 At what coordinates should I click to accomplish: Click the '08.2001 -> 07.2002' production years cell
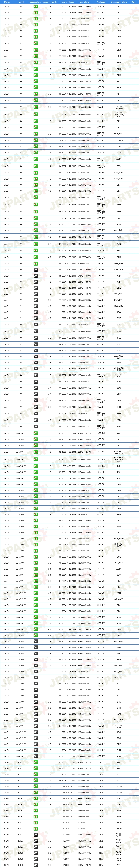tap(68, 363)
